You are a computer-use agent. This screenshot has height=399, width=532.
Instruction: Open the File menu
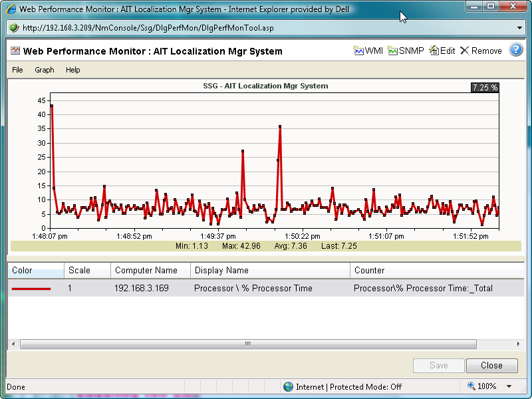pos(17,70)
